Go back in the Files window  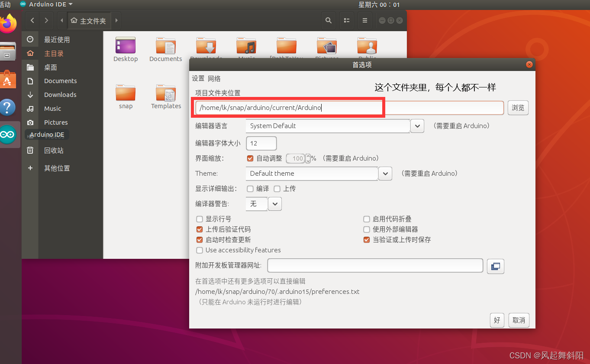tap(32, 20)
